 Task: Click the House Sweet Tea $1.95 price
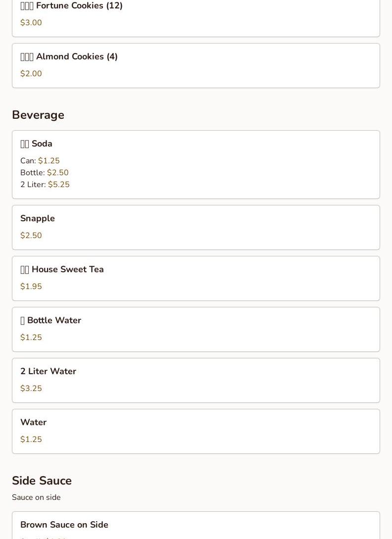coord(31,287)
